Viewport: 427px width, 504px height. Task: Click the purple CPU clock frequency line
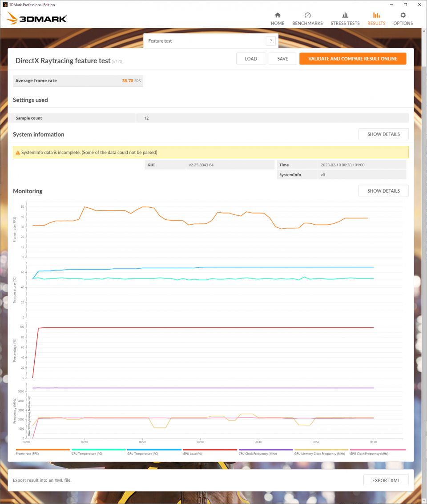point(203,388)
